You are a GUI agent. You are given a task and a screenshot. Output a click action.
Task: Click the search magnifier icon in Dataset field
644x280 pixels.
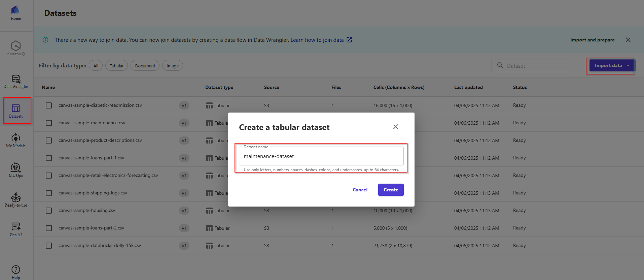[500, 65]
